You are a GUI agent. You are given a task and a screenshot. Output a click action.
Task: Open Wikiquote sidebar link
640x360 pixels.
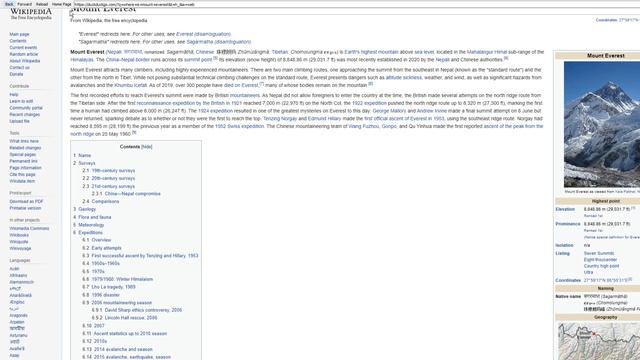tap(19, 242)
